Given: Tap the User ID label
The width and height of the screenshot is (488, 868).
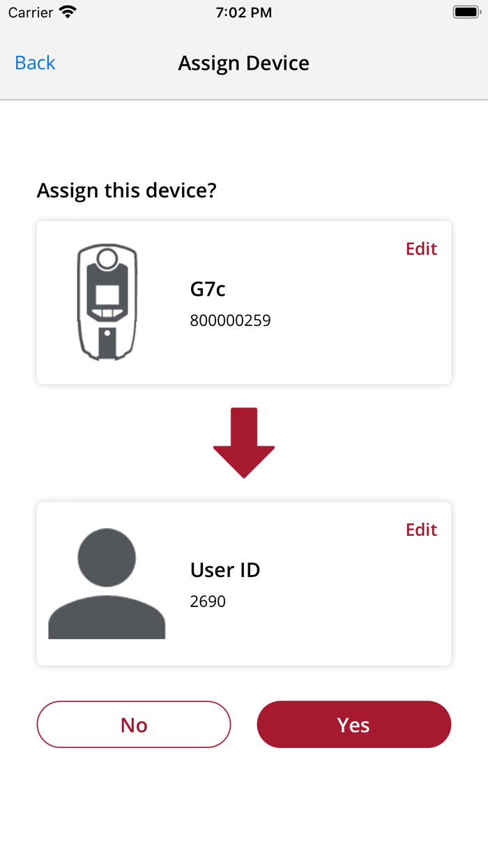Looking at the screenshot, I should click(224, 570).
